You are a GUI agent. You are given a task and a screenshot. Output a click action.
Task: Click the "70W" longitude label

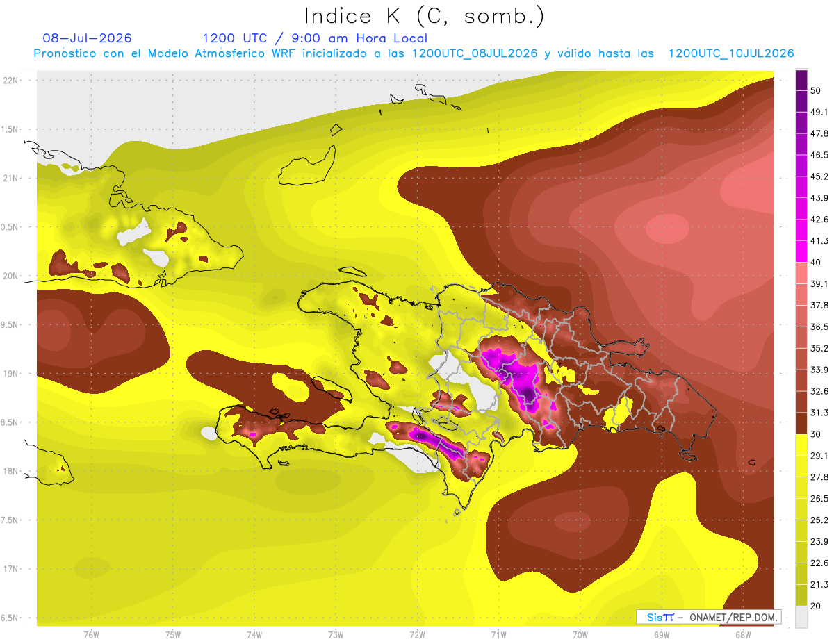coord(580,634)
